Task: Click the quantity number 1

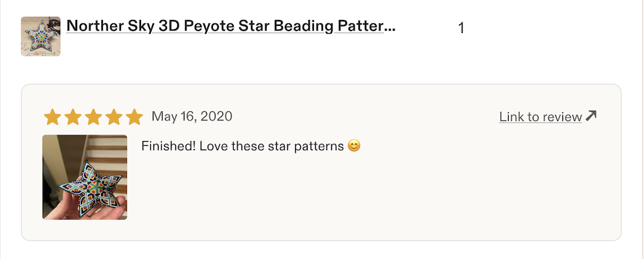Action: tap(461, 28)
